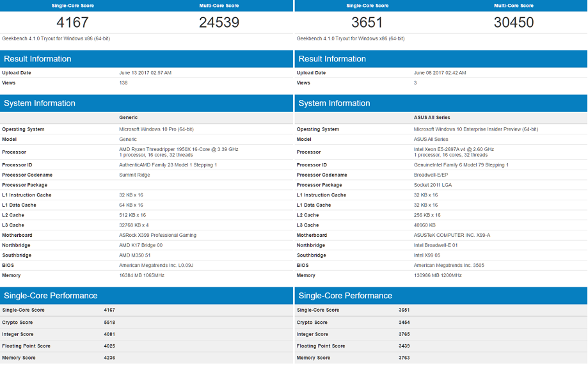Click the Crypto Score 3454 value

coord(404,323)
